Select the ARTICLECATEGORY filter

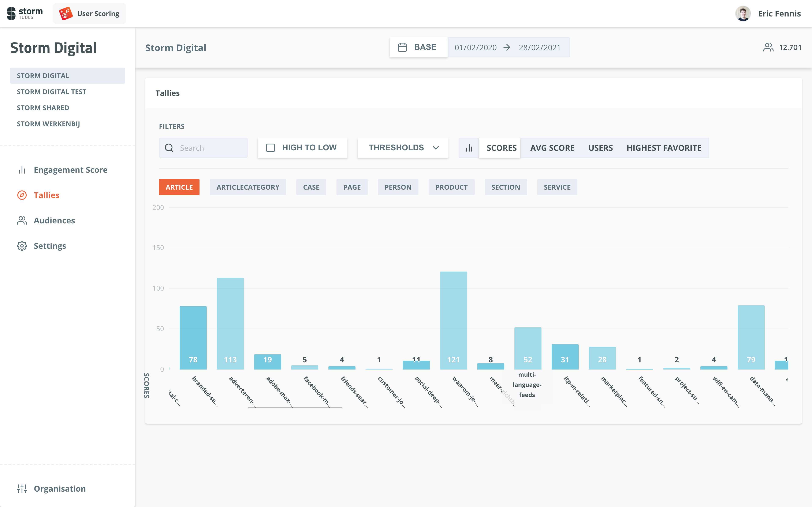coord(248,187)
